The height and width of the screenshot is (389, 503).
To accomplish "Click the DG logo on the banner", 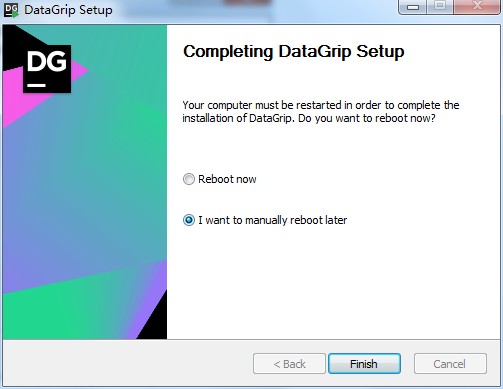I will tap(47, 69).
